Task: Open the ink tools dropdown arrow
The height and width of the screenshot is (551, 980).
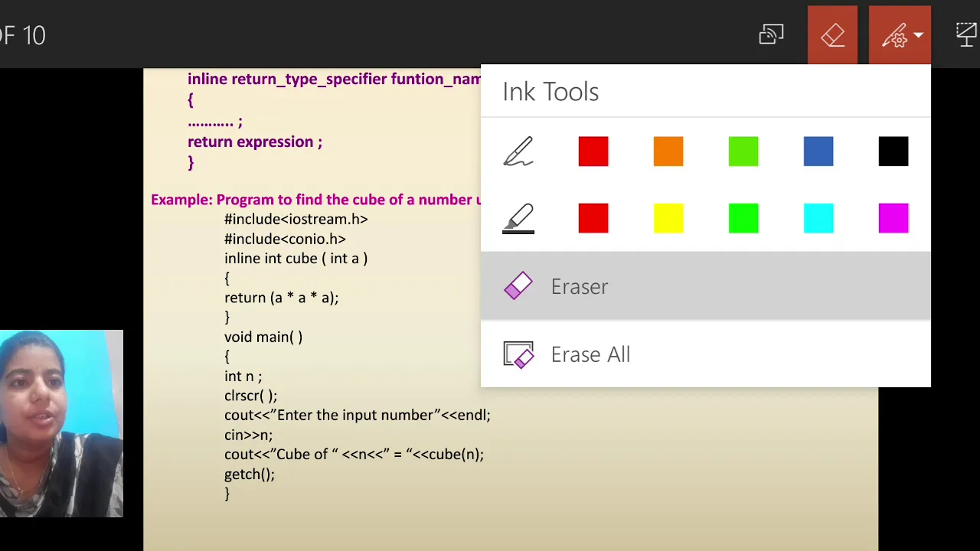Action: [918, 35]
